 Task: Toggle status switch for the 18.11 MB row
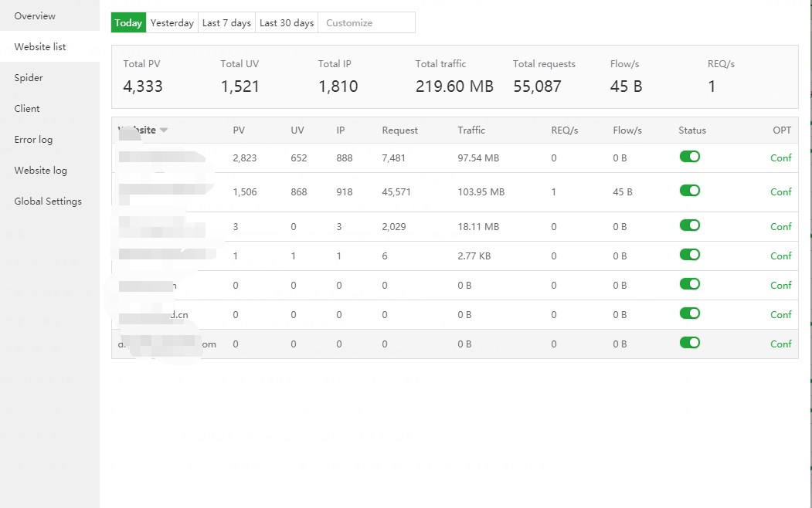point(690,225)
